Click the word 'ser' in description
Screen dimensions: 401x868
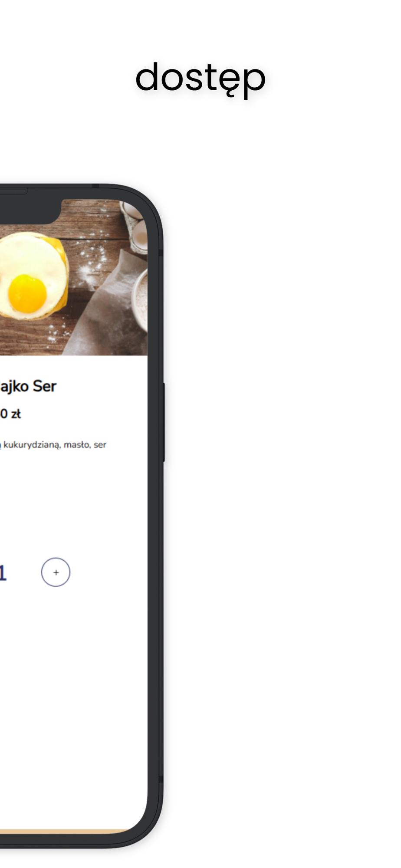pos(100,445)
